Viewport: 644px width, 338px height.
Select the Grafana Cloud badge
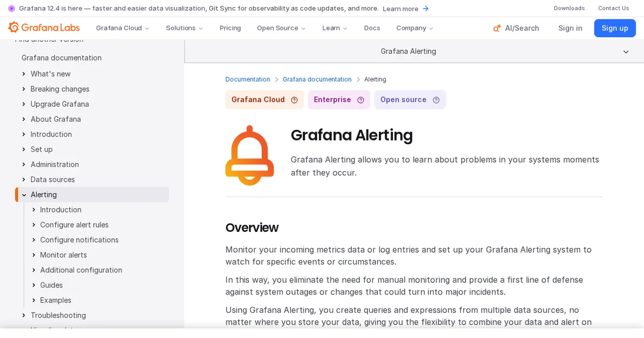[x=265, y=100]
